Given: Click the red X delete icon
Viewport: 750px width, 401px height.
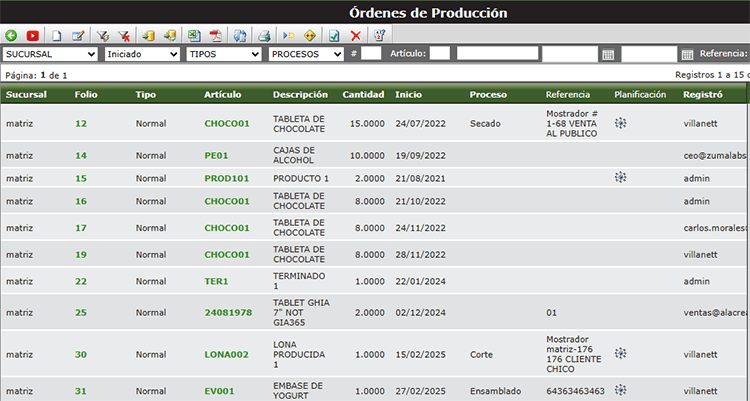Looking at the screenshot, I should (x=355, y=35).
